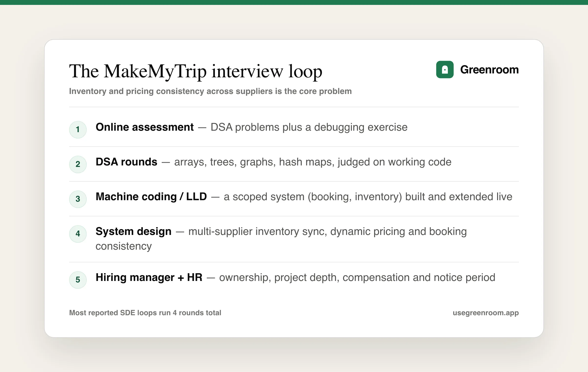Click the subtitle about inventory and pricing consistency

point(210,91)
